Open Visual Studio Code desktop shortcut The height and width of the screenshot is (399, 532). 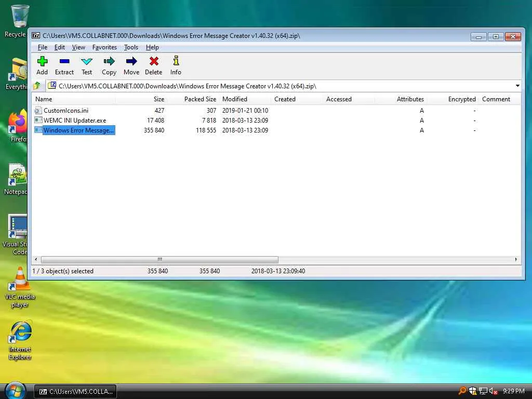(x=15, y=234)
